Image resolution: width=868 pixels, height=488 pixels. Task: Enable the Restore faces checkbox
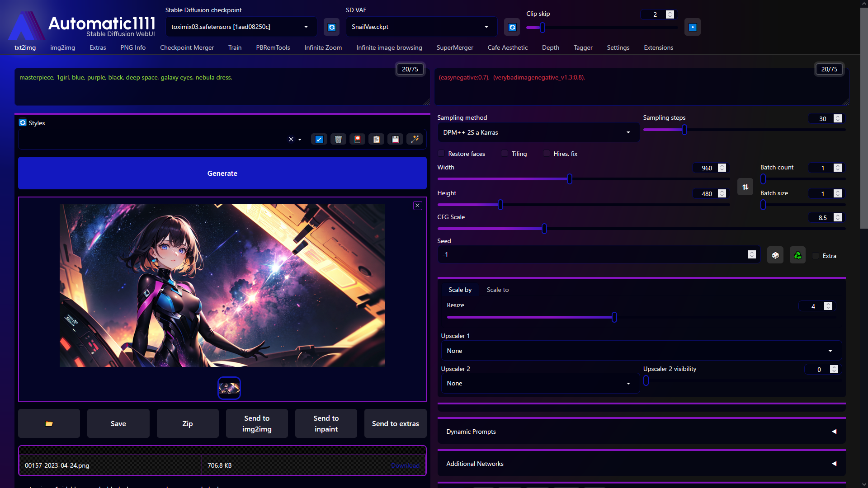pos(442,154)
